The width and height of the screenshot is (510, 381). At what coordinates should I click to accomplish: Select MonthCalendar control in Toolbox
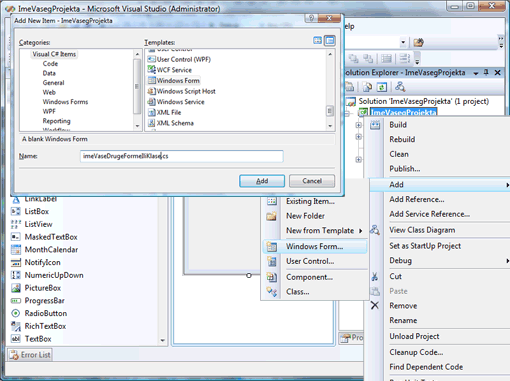click(x=44, y=250)
